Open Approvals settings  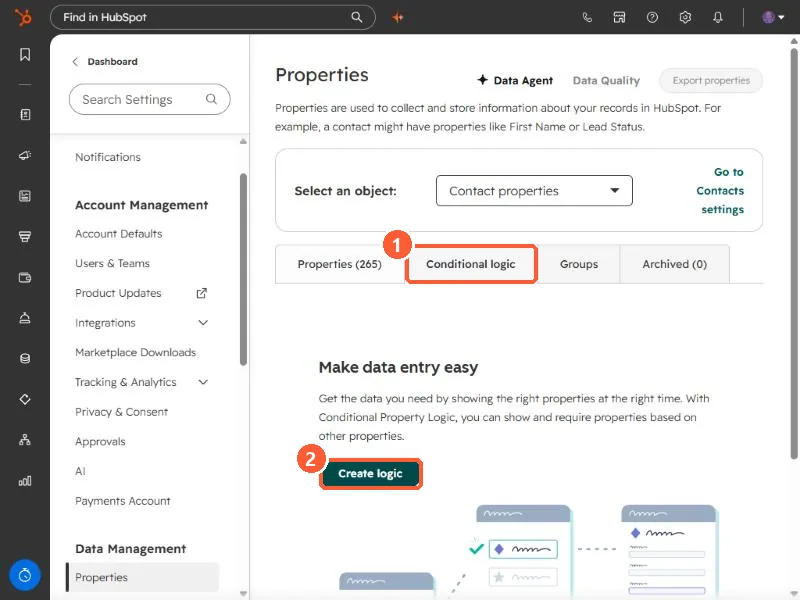point(100,442)
